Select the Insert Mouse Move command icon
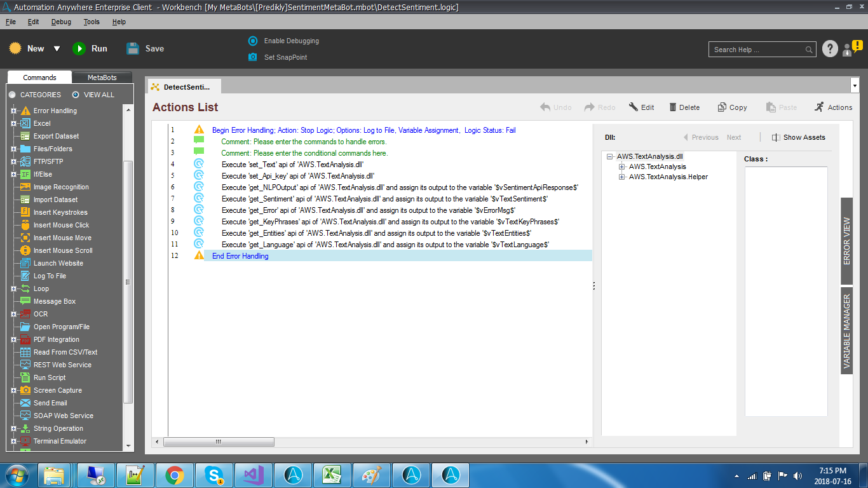The height and width of the screenshot is (488, 868). [25, 238]
